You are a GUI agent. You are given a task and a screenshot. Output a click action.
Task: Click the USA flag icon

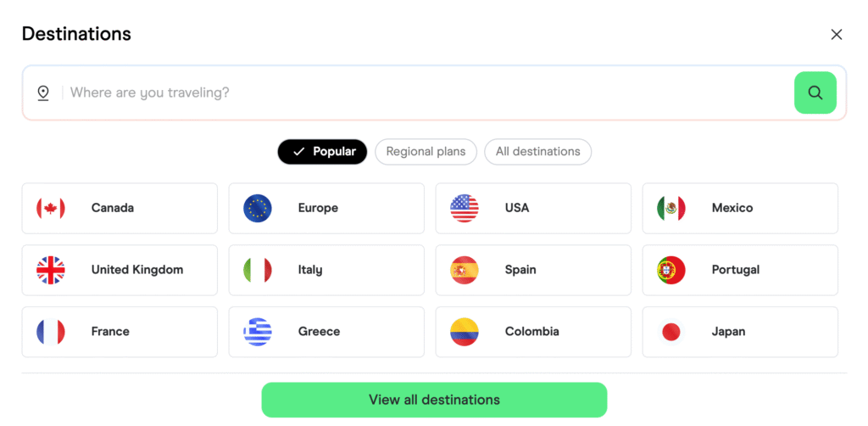(x=465, y=208)
